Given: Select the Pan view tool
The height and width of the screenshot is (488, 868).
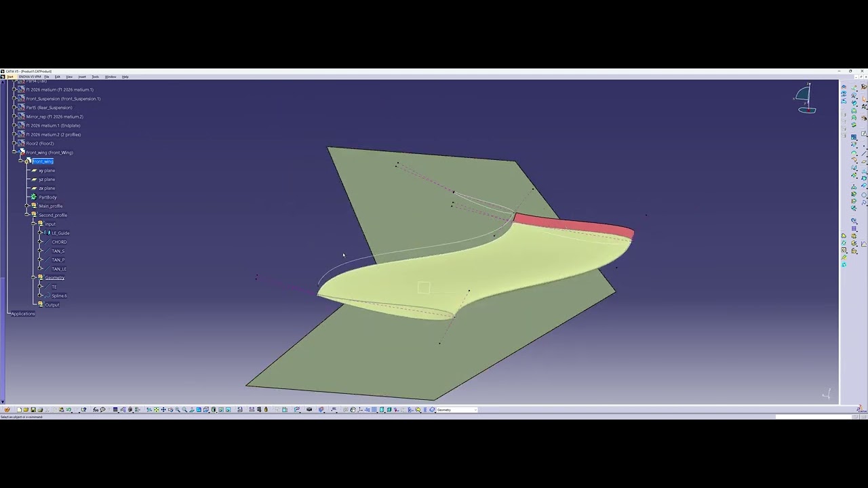Looking at the screenshot, I should pos(163,409).
